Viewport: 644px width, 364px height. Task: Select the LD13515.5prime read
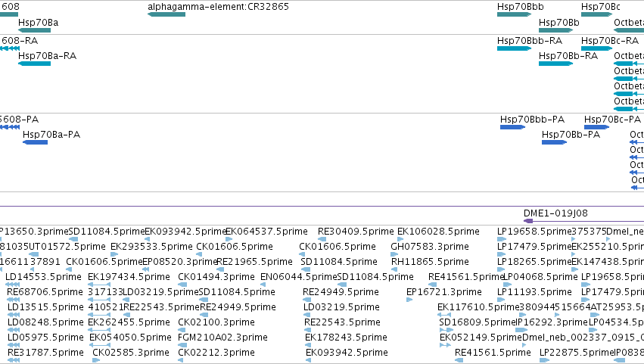(x=14, y=315)
